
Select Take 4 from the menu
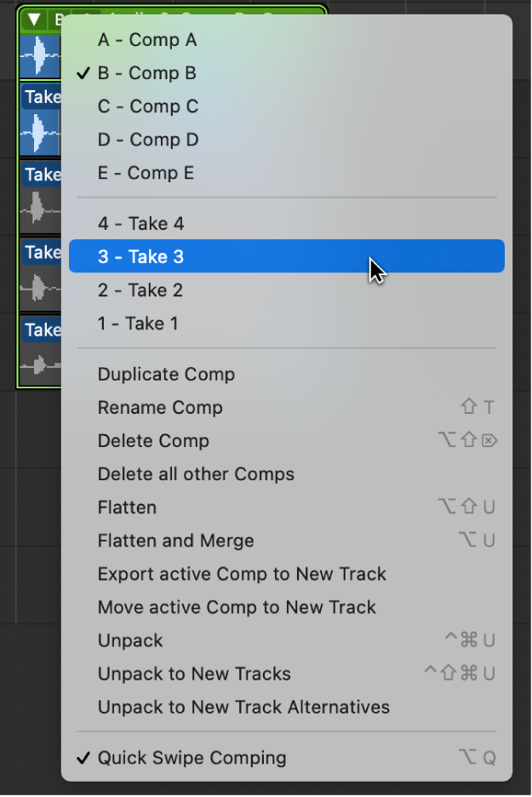click(140, 223)
